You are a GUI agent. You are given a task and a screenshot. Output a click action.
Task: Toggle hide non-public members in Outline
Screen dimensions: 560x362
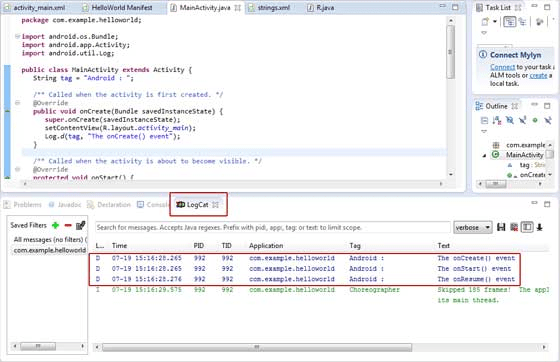pyautogui.click(x=535, y=120)
